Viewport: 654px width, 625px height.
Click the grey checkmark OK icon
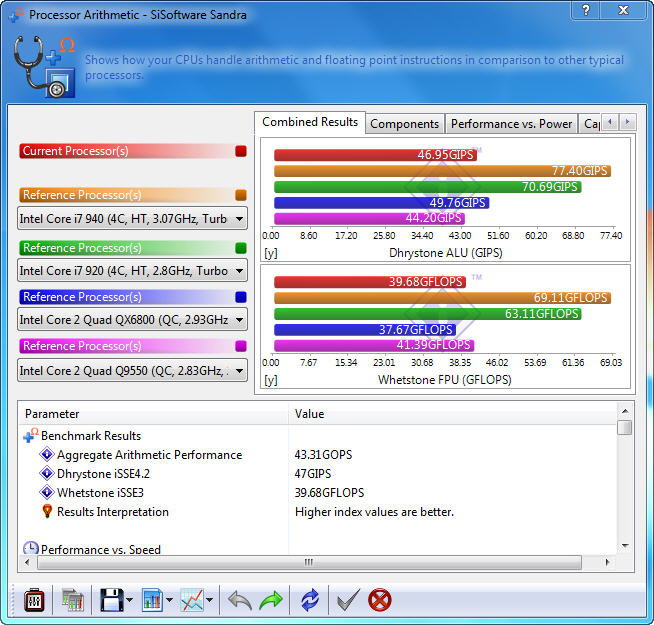click(348, 601)
